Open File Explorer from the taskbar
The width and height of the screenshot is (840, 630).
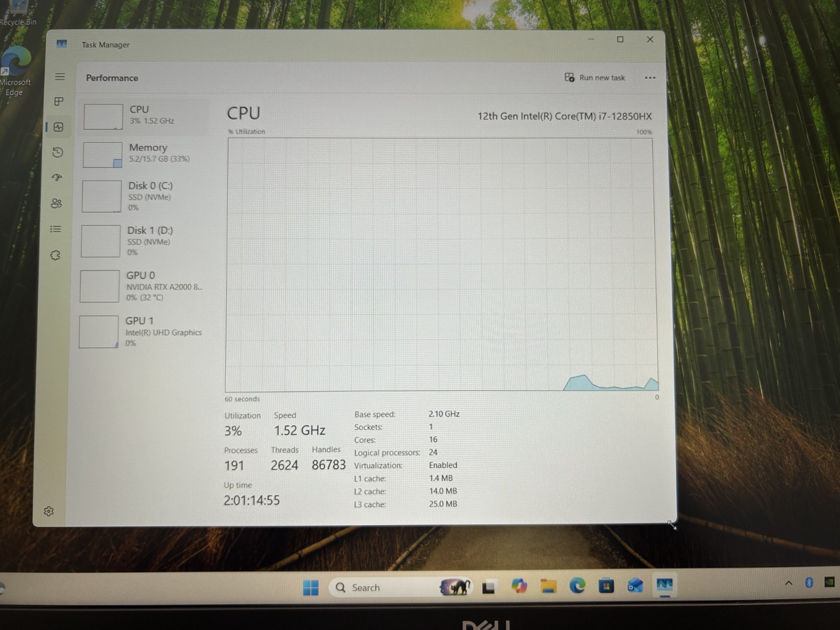549,586
